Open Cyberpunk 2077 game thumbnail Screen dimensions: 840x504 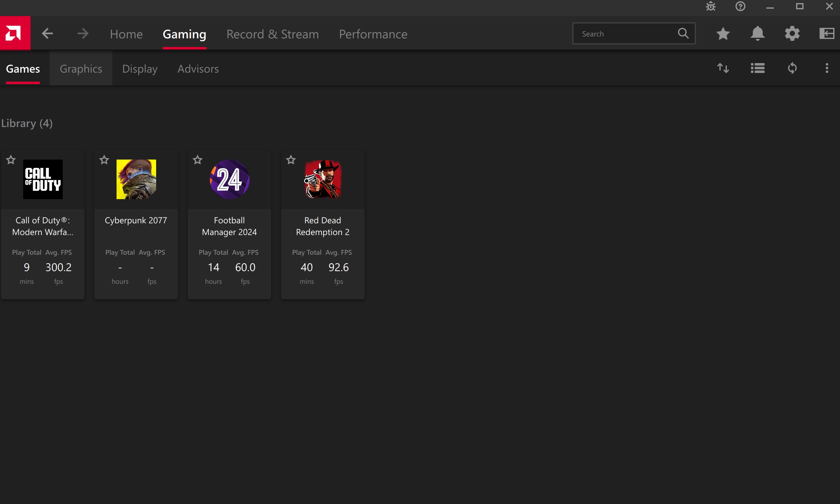(136, 179)
